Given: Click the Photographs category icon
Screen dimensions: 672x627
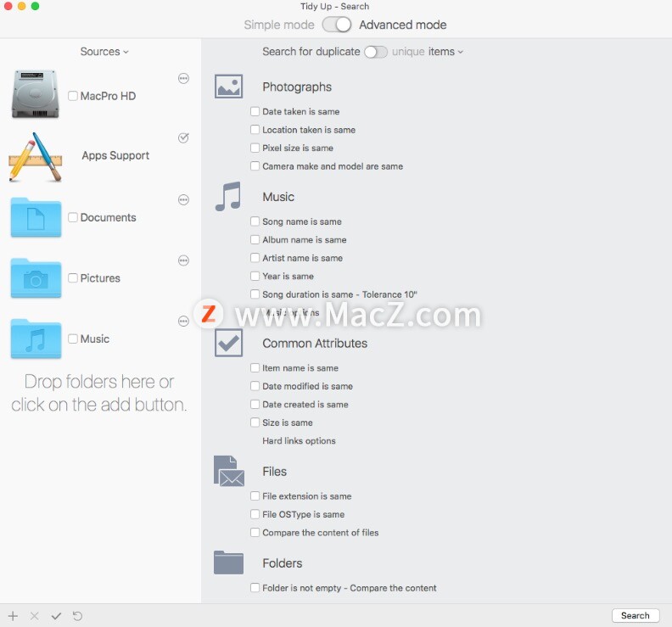Looking at the screenshot, I should point(228,87).
